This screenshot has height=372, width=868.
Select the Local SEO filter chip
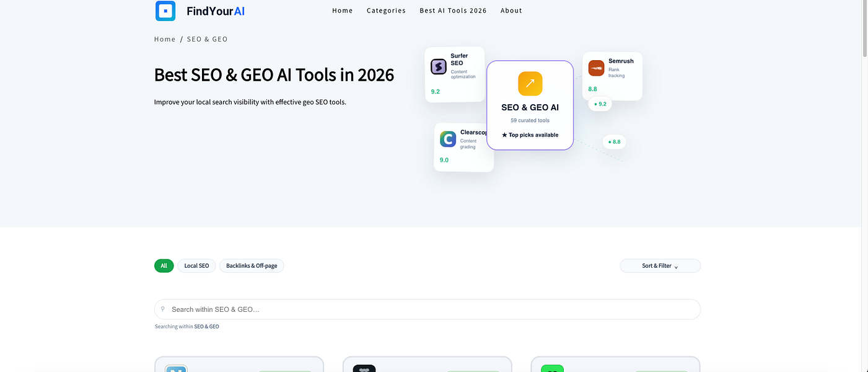[x=196, y=266]
